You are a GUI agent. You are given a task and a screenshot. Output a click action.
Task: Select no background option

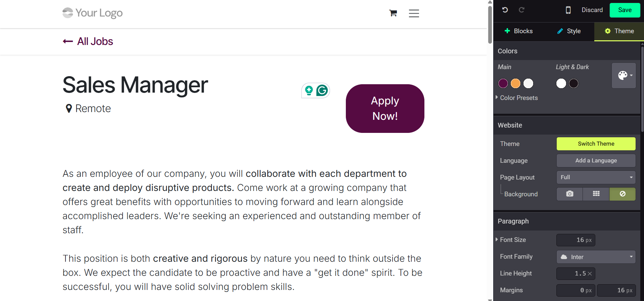tap(622, 194)
